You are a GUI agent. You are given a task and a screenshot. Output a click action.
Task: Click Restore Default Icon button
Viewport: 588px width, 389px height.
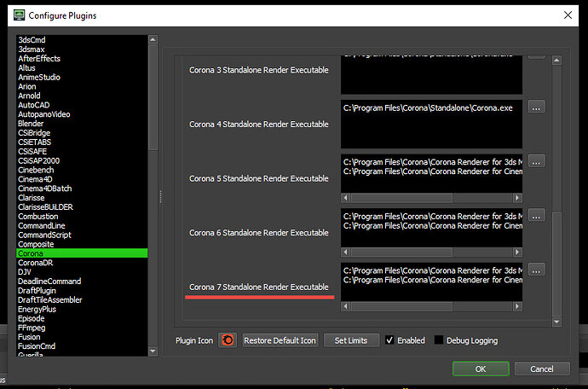(280, 340)
